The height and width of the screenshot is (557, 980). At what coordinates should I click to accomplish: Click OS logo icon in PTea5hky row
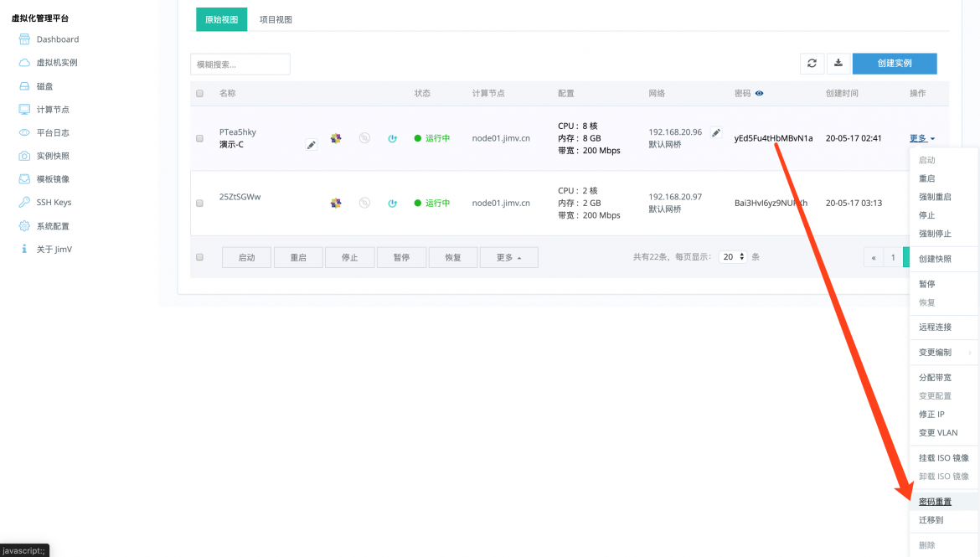tap(336, 138)
